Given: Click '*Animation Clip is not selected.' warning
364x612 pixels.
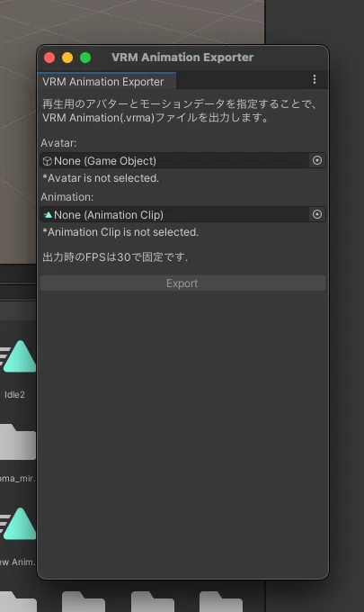Looking at the screenshot, I should pyautogui.click(x=120, y=232).
